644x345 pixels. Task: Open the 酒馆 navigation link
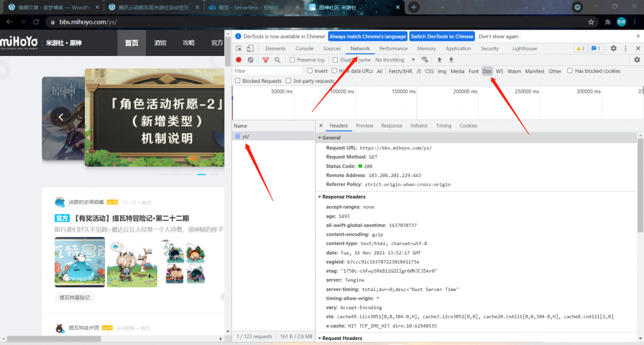[x=160, y=43]
